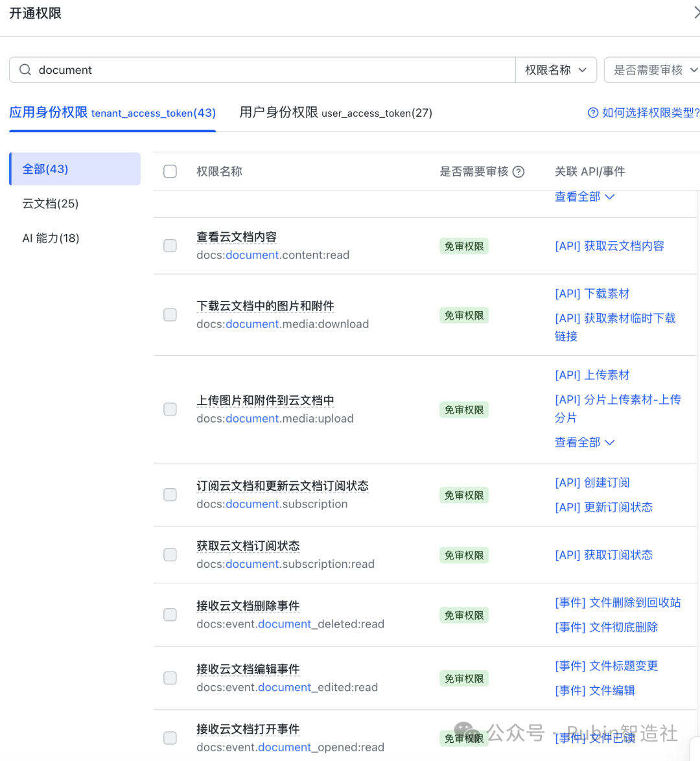Screen dimensions: 700x761
Task: Click the question mark icon before 如何选择权限类型
Action: click(592, 112)
